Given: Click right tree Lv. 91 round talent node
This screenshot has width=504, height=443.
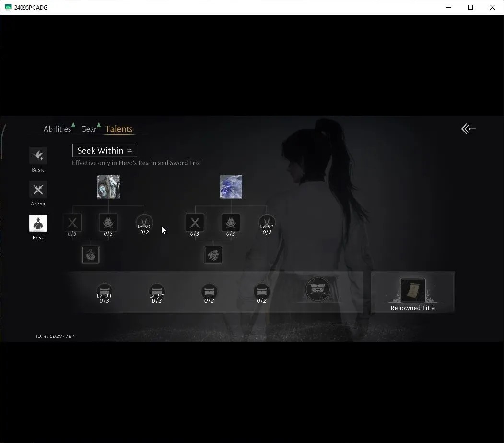Looking at the screenshot, I should [267, 222].
